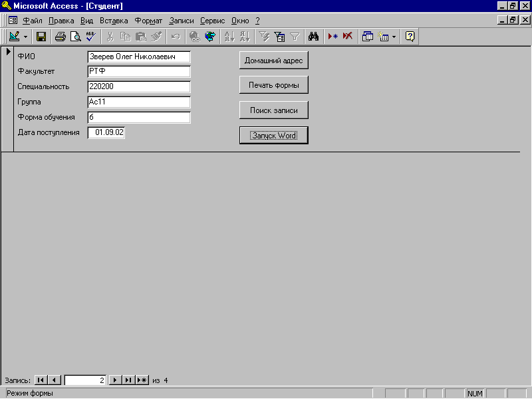The image size is (532, 399).
Task: Click the Filter by Form icon
Action: 279,37
